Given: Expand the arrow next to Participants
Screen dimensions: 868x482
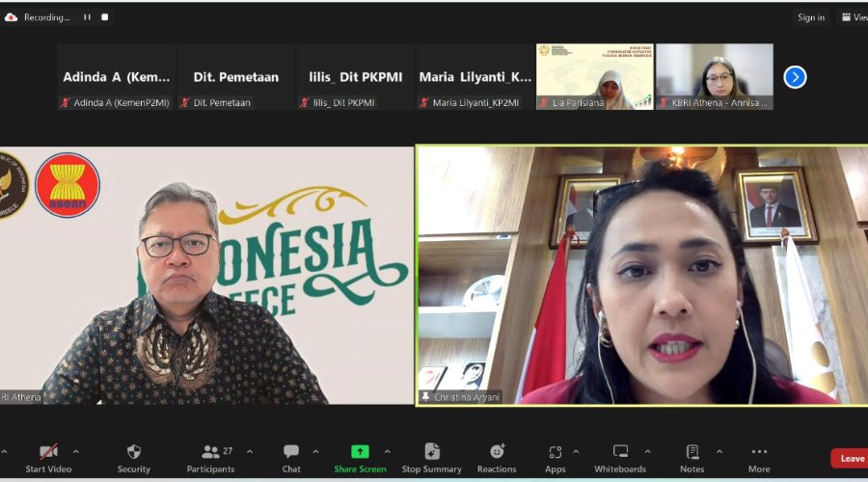Looking at the screenshot, I should pos(250,451).
